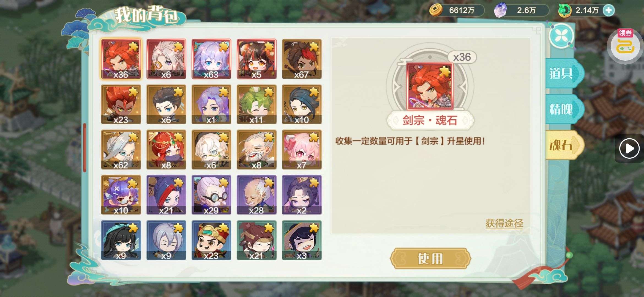Click the 6612万 gold coin counter
The width and height of the screenshot is (644, 297).
457,10
